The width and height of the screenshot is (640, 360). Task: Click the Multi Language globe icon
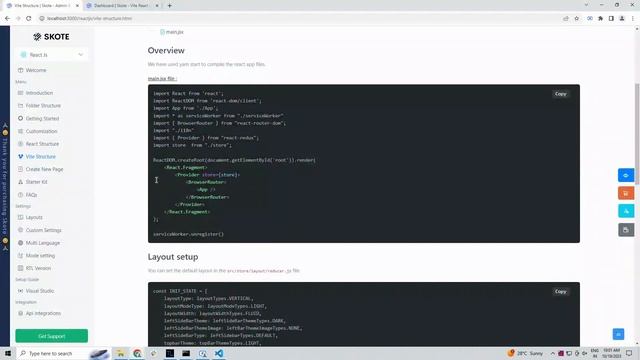[x=20, y=243]
